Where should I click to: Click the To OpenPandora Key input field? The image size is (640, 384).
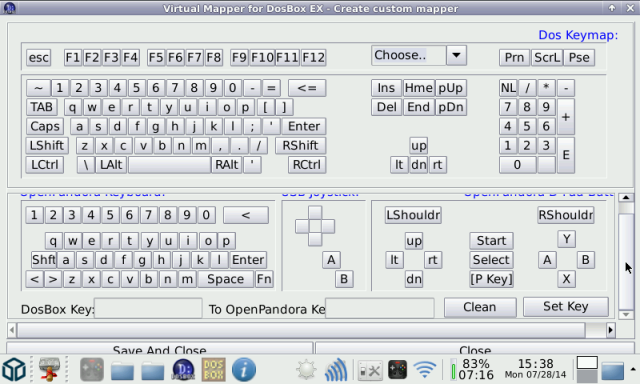point(380,308)
